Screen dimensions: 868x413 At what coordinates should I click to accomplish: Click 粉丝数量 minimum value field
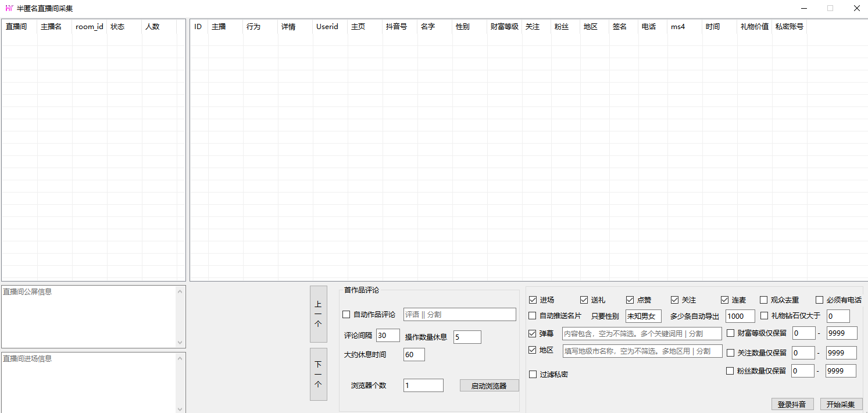coord(802,371)
